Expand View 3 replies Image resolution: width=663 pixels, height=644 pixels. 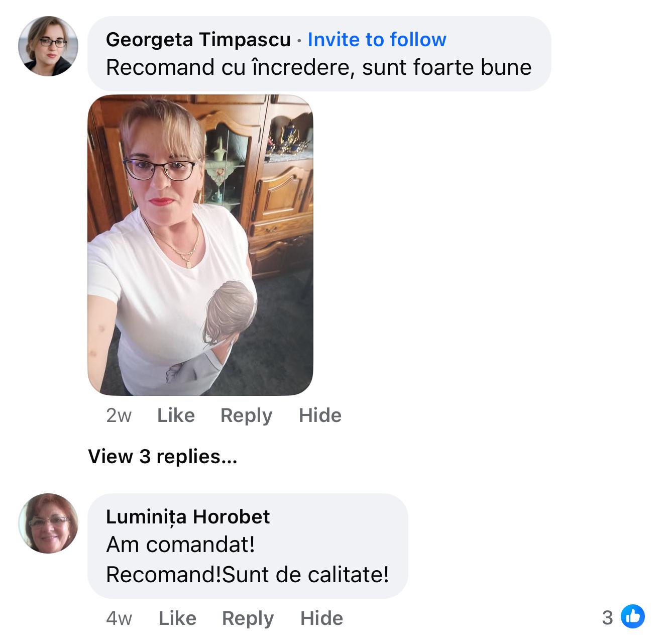[163, 456]
